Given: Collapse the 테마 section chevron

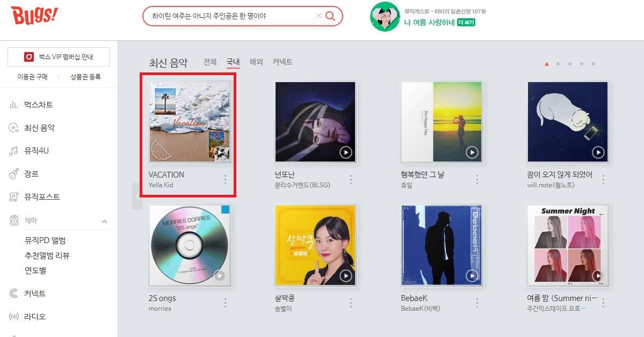Looking at the screenshot, I should point(104,222).
